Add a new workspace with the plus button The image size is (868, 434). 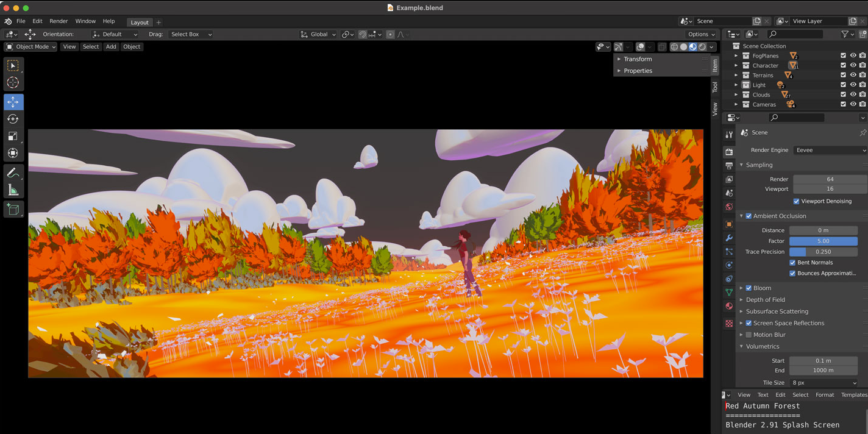pos(158,23)
